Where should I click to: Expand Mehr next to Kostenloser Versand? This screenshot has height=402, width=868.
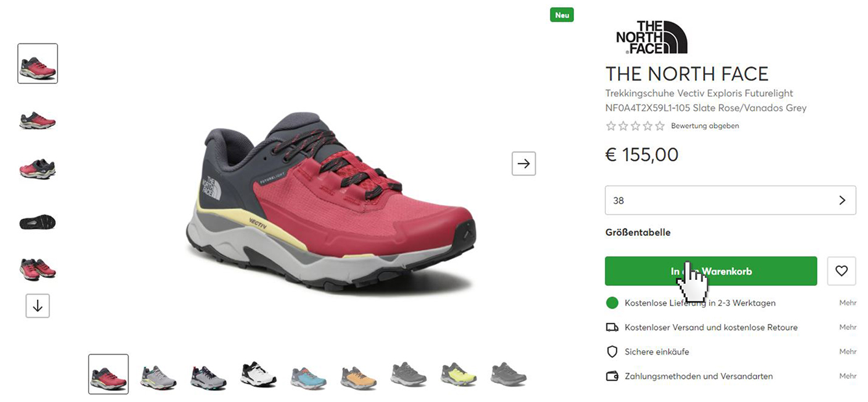(847, 327)
